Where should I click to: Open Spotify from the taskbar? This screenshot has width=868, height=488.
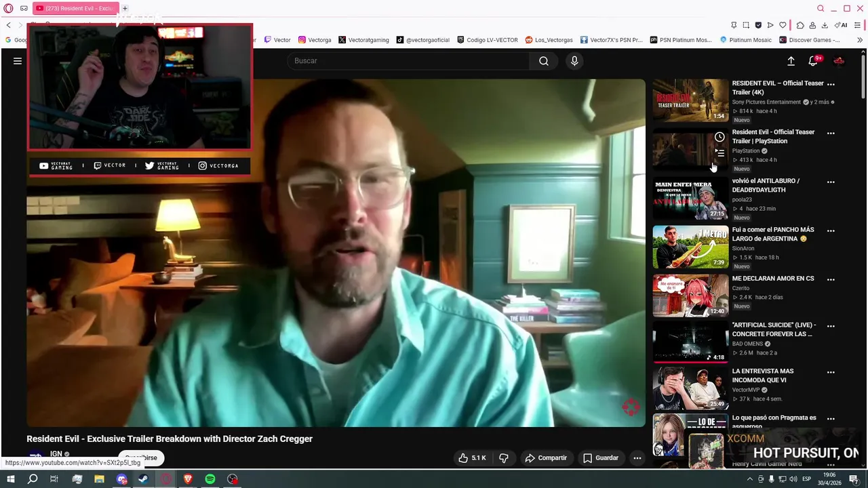point(210,479)
